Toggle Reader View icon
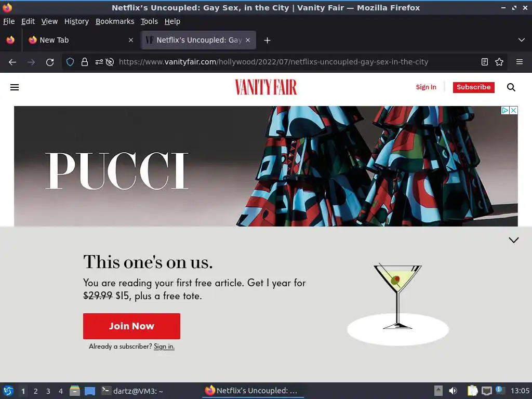Image resolution: width=532 pixels, height=399 pixels. 485,62
